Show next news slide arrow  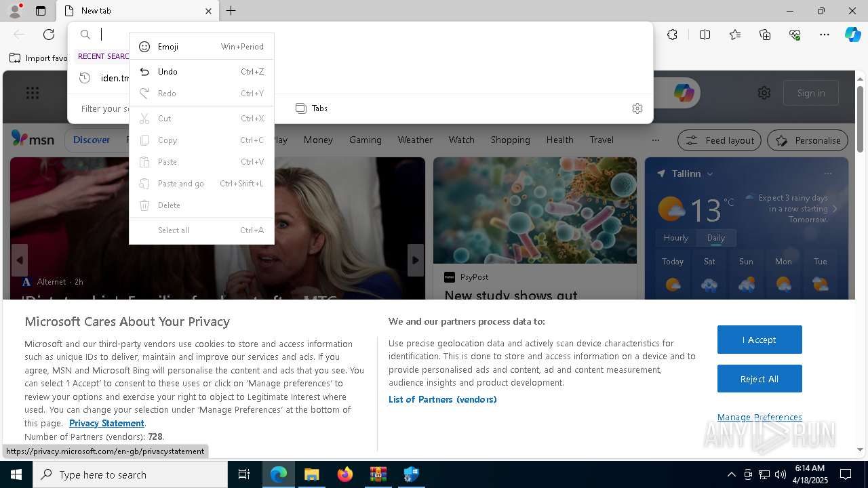(416, 260)
